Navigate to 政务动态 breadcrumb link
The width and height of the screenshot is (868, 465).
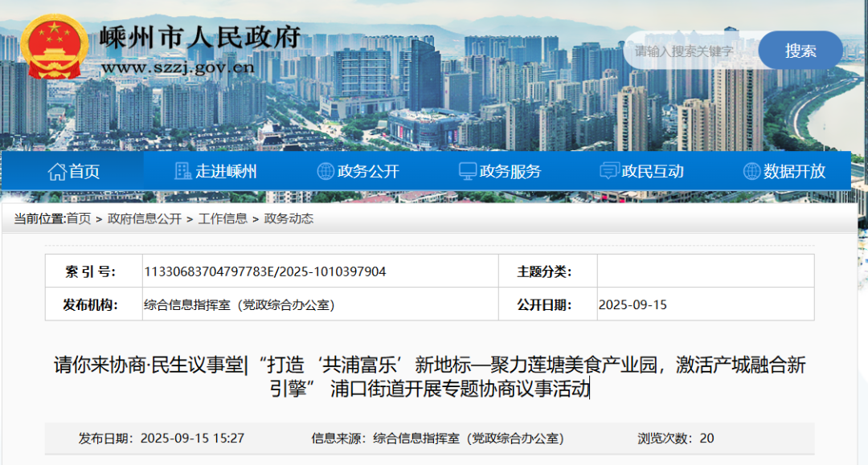(x=289, y=218)
